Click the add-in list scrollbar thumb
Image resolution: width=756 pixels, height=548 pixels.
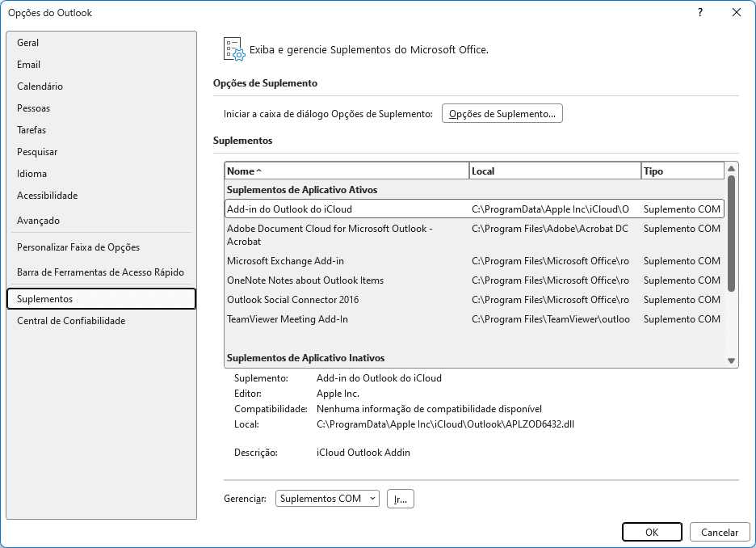[x=731, y=234]
